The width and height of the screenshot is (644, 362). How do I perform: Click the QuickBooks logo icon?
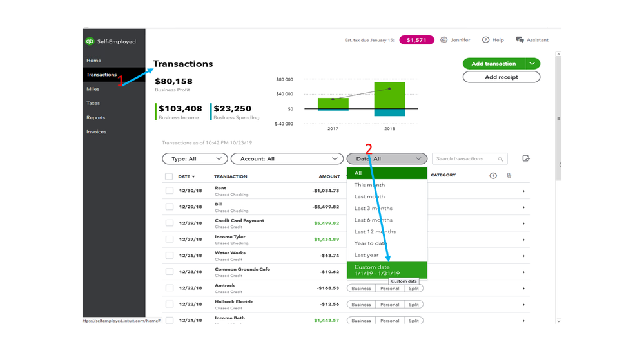90,41
